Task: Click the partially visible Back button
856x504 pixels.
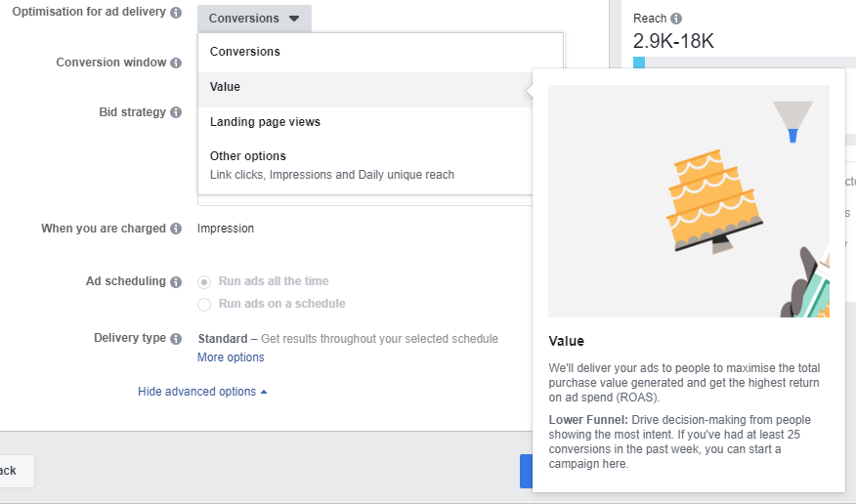Action: (14, 471)
